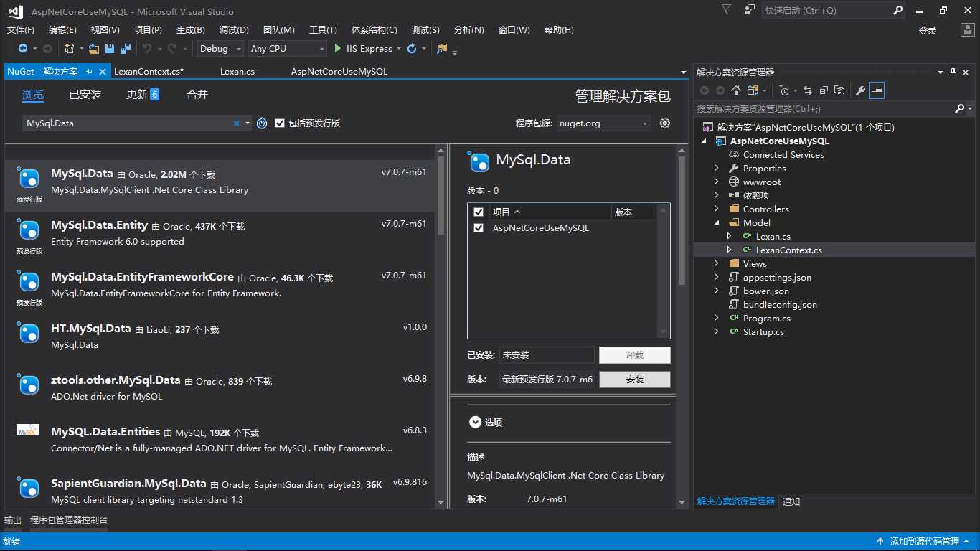
Task: Click the Solution Explorer search magnifier
Action: (x=960, y=109)
